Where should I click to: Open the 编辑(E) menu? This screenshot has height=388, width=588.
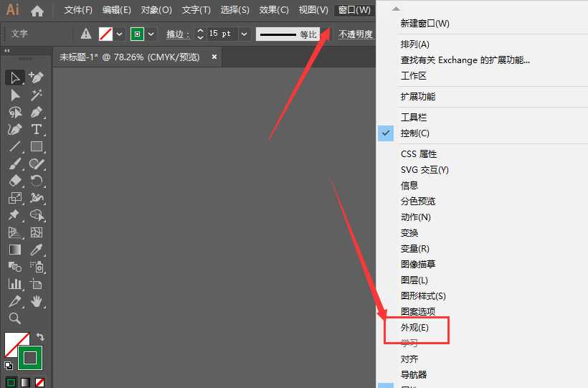tap(117, 10)
